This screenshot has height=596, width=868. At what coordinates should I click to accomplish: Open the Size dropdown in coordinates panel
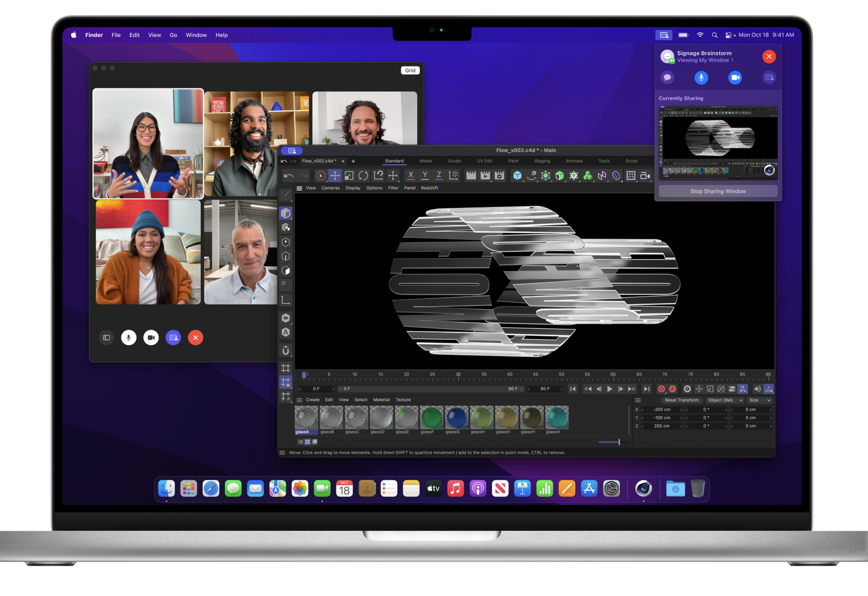click(759, 400)
